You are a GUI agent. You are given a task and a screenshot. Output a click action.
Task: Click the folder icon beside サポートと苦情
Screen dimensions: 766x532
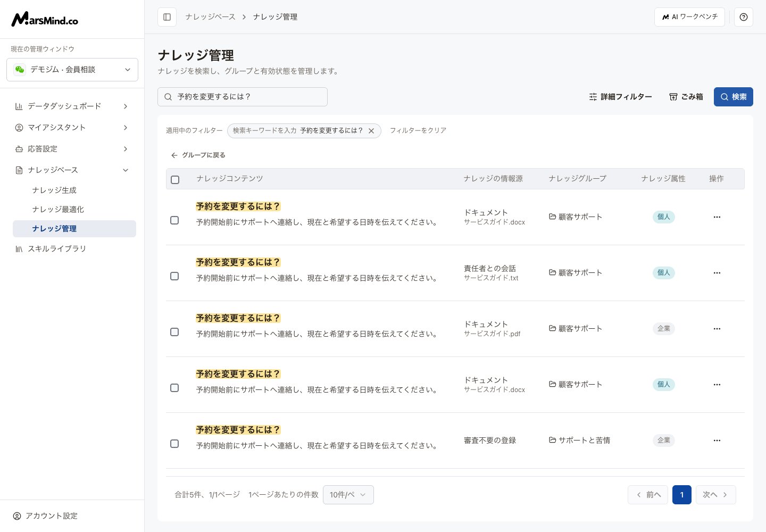pos(553,440)
